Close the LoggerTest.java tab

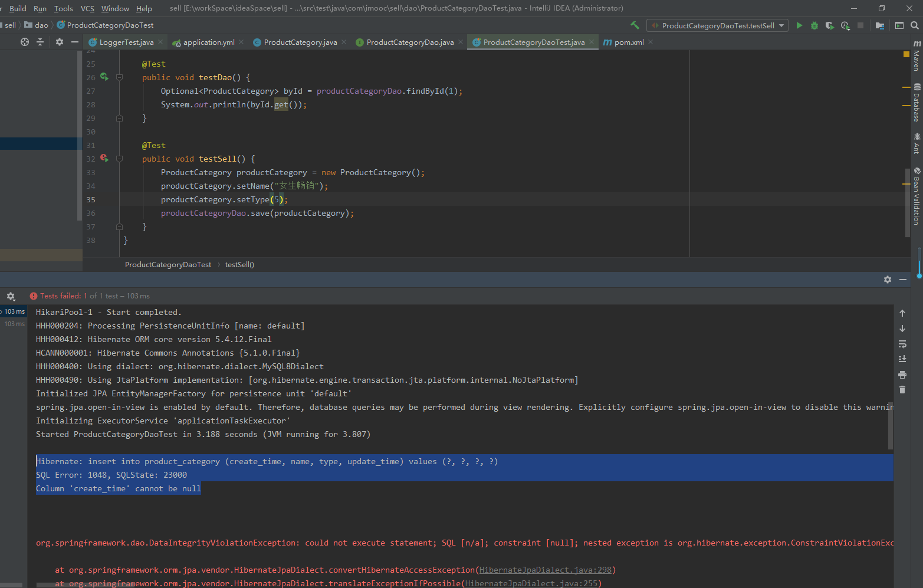[160, 42]
